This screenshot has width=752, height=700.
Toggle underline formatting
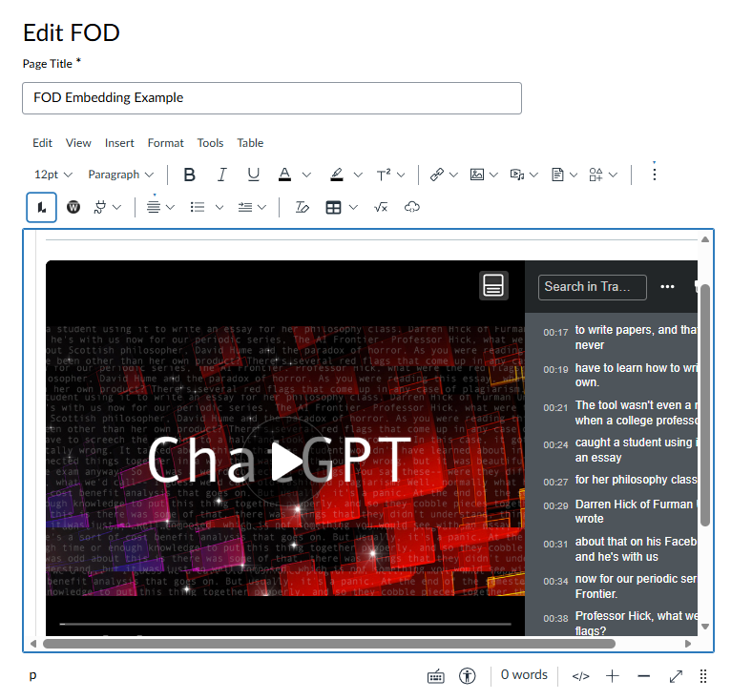click(x=253, y=175)
